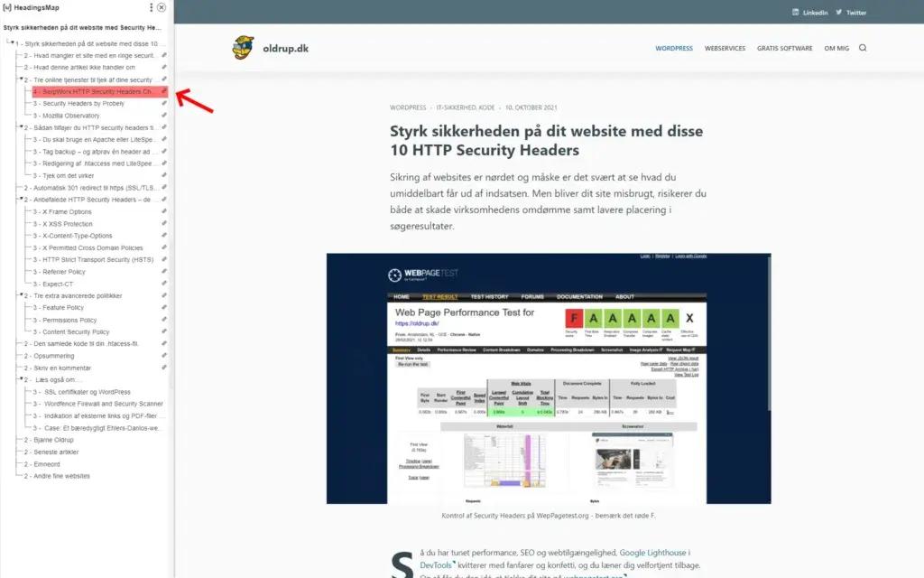Click the date 10. OKTOBER 2021

coord(531,107)
